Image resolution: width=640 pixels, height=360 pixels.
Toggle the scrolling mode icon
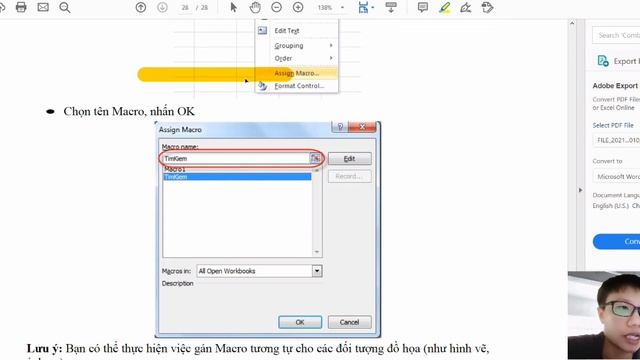tap(391, 7)
